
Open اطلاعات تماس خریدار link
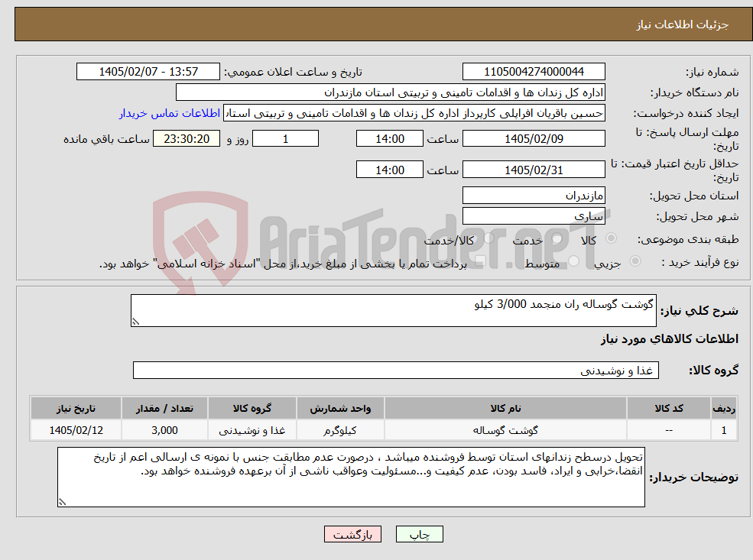(x=170, y=113)
